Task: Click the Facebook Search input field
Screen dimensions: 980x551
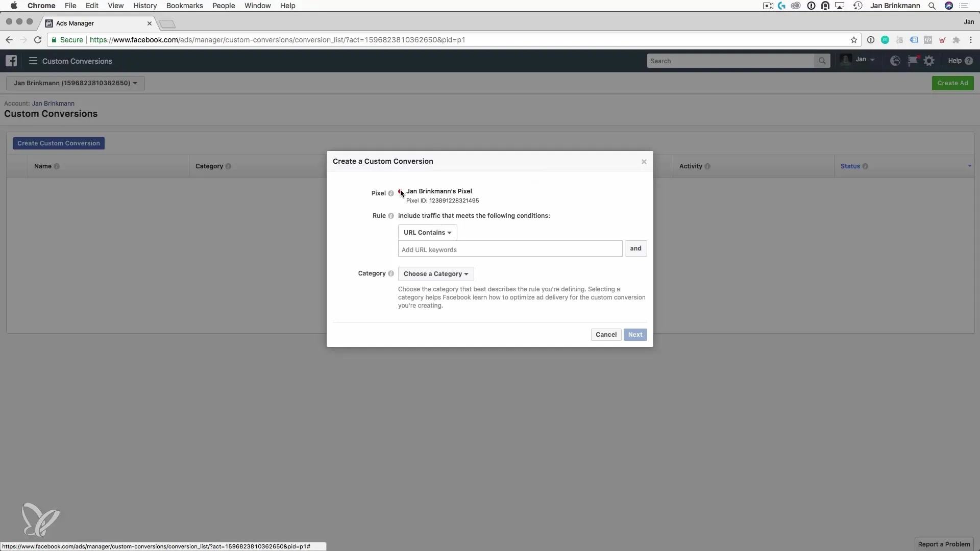Action: pyautogui.click(x=730, y=61)
